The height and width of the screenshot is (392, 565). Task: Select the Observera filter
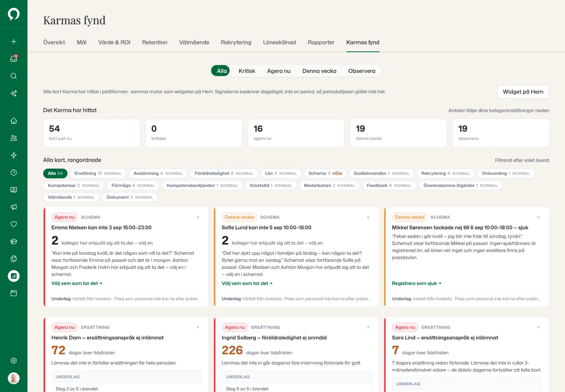click(362, 71)
